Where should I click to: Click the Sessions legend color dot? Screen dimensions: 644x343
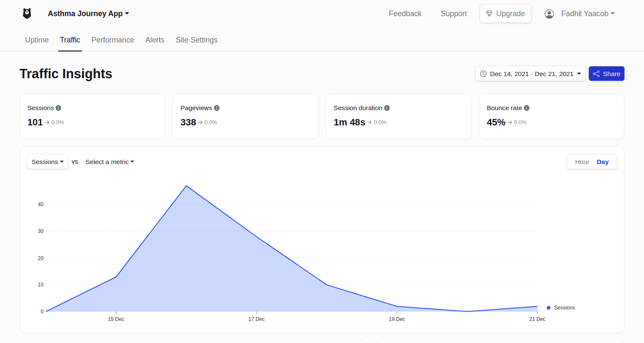[548, 308]
